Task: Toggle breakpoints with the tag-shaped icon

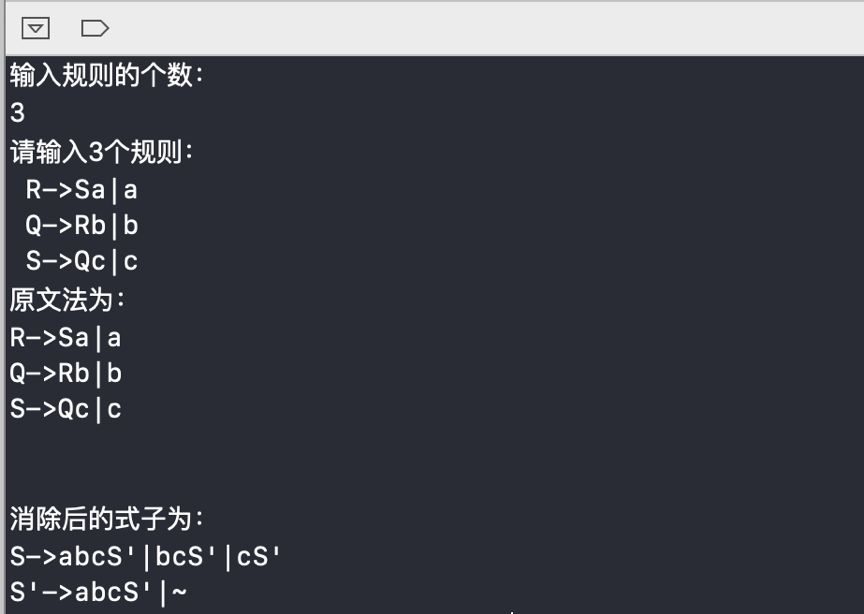Action: coord(95,28)
